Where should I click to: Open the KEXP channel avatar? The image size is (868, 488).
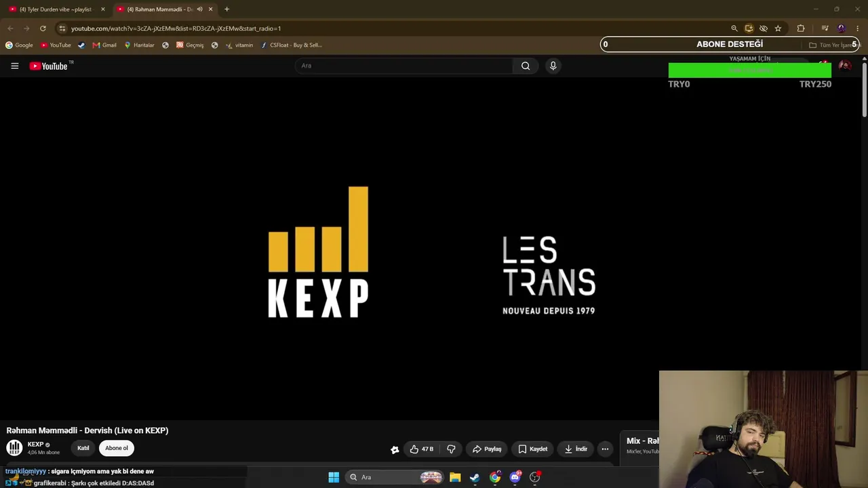point(14,448)
